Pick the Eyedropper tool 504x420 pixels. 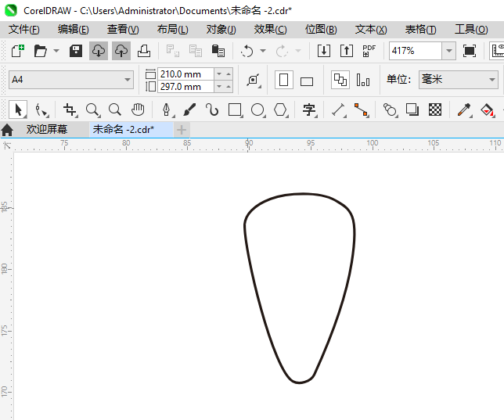coord(464,110)
